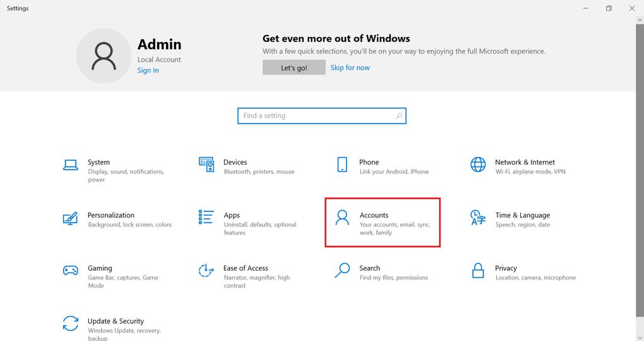Screen dimensions: 644x341
Task: Open the Ease of Access icon
Action: 206,271
